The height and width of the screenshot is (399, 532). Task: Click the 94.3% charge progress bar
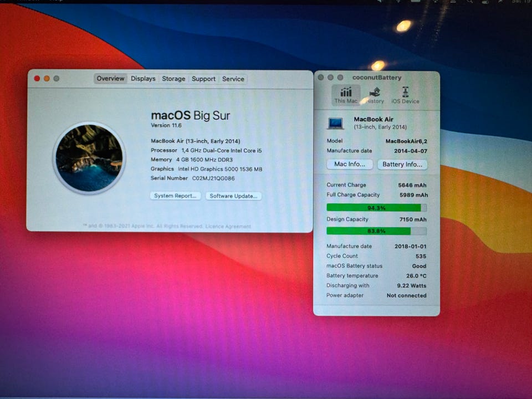(x=376, y=208)
